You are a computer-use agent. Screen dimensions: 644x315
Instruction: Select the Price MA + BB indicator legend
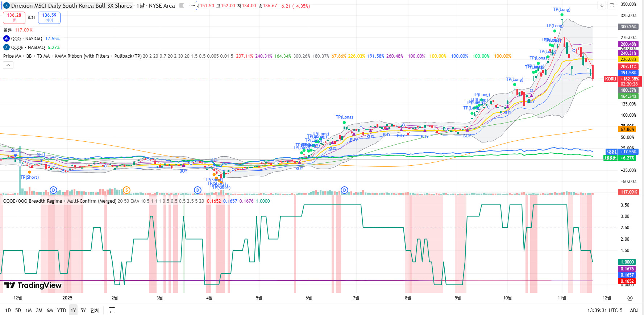tap(72, 56)
